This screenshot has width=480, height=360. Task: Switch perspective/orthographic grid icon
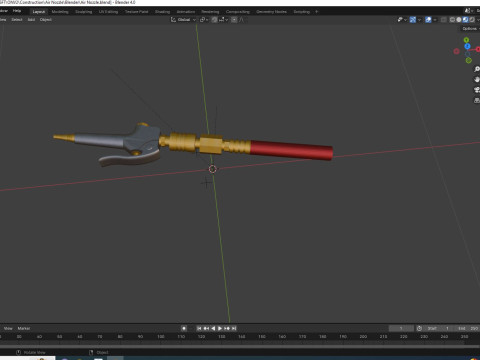(x=477, y=100)
